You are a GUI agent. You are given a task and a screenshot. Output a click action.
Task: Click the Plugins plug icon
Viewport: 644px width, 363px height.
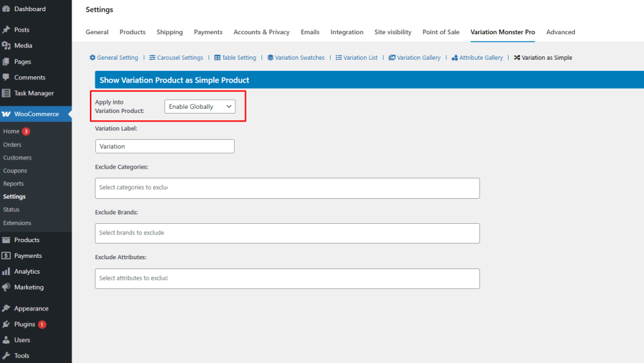click(6, 324)
